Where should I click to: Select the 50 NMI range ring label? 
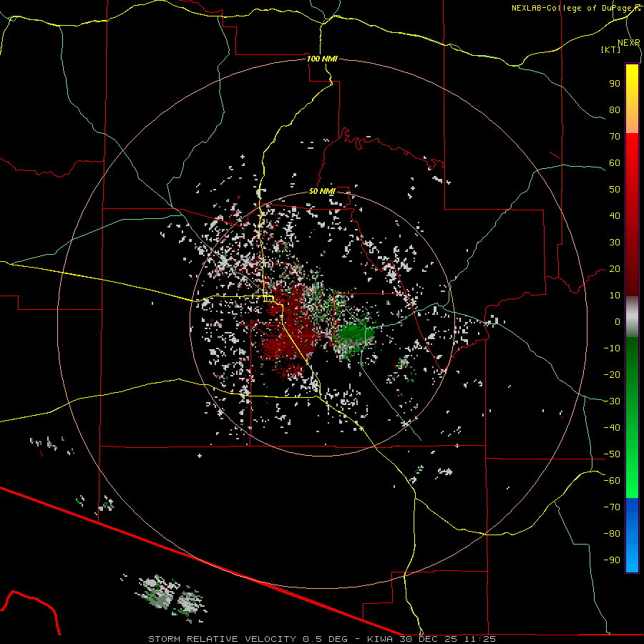(x=322, y=191)
